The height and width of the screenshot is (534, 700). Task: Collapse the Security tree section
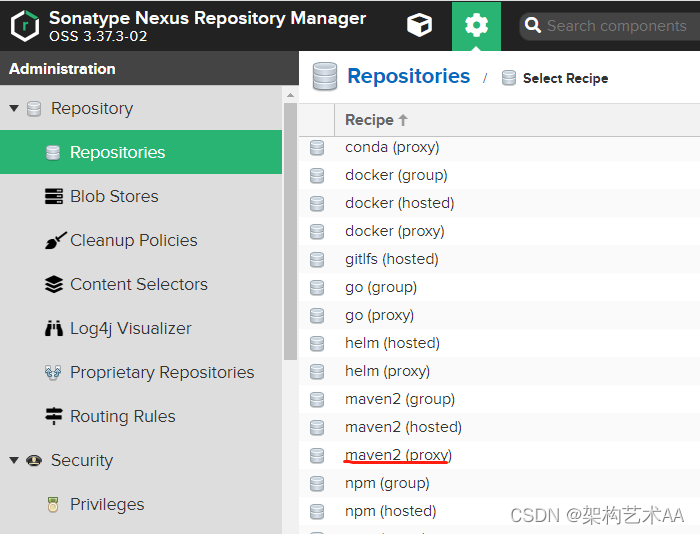(x=14, y=460)
